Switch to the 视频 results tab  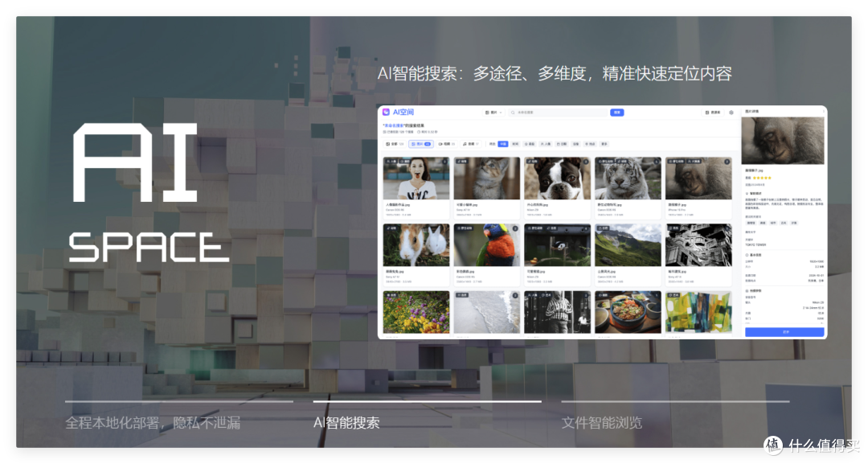point(447,144)
